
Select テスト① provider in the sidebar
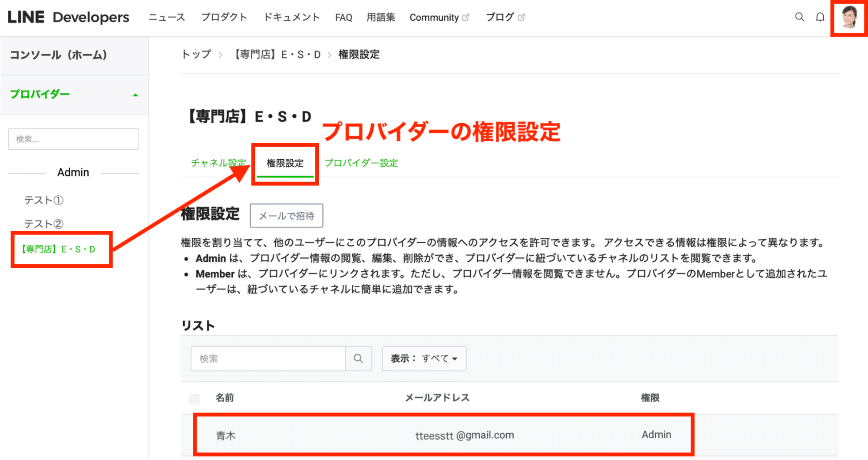point(44,200)
